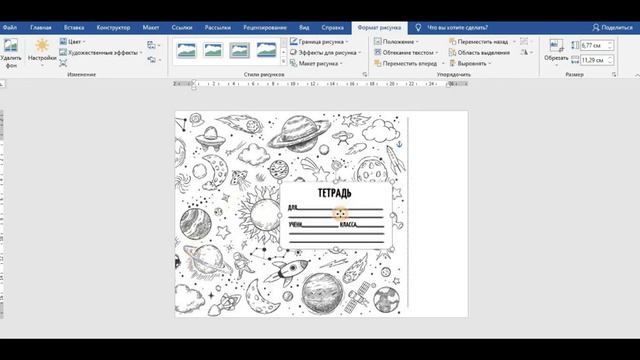This screenshot has width=640, height=360.
Task: Collapse the ribbon with the chevron
Action: (637, 75)
